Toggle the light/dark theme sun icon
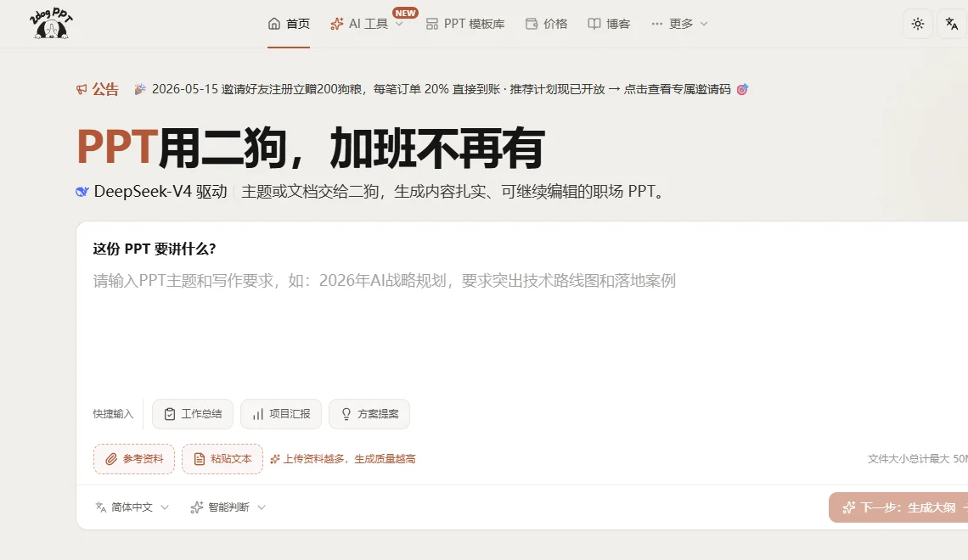Viewport: 968px width, 560px height. point(917,24)
